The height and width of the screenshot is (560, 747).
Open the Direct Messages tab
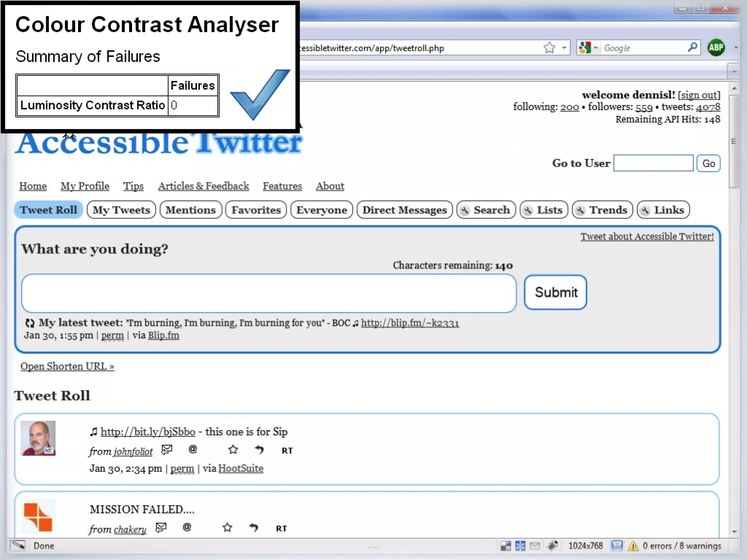(x=404, y=210)
